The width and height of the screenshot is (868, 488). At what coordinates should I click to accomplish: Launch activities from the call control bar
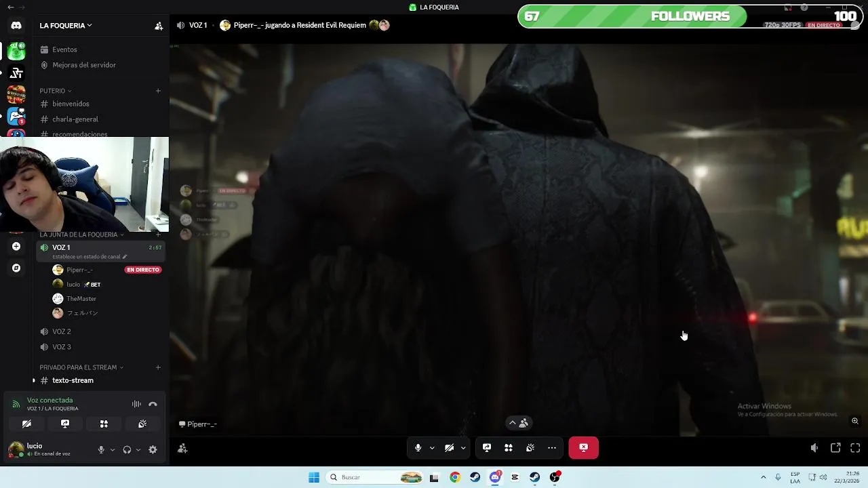[x=509, y=448]
